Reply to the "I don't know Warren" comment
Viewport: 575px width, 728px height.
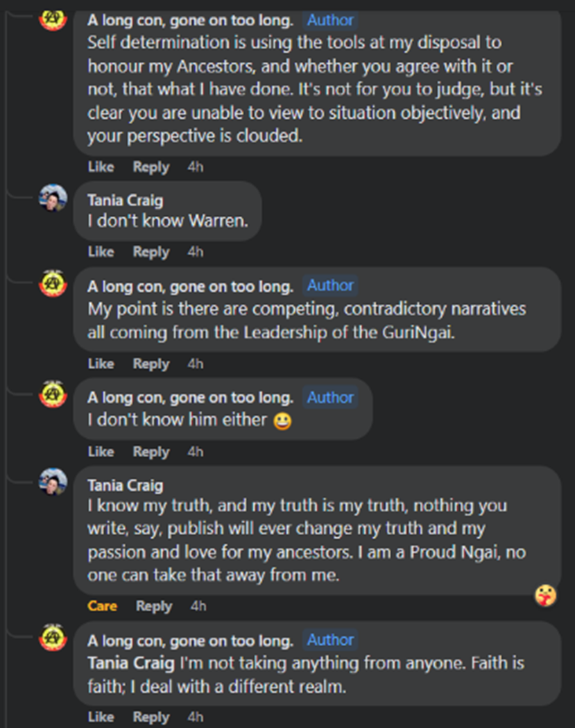pos(151,252)
